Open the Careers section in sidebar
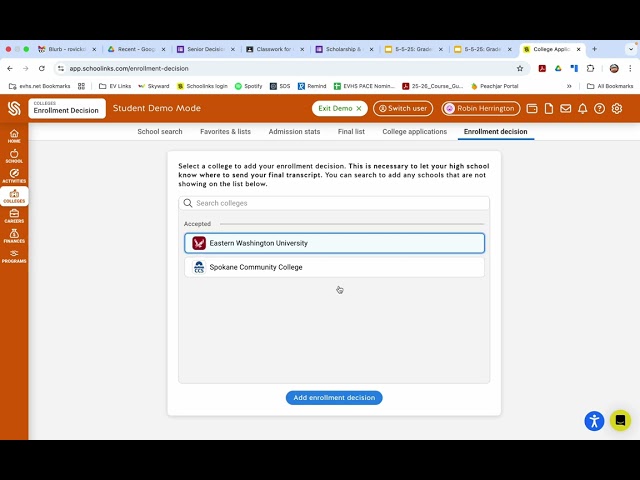 pyautogui.click(x=14, y=216)
